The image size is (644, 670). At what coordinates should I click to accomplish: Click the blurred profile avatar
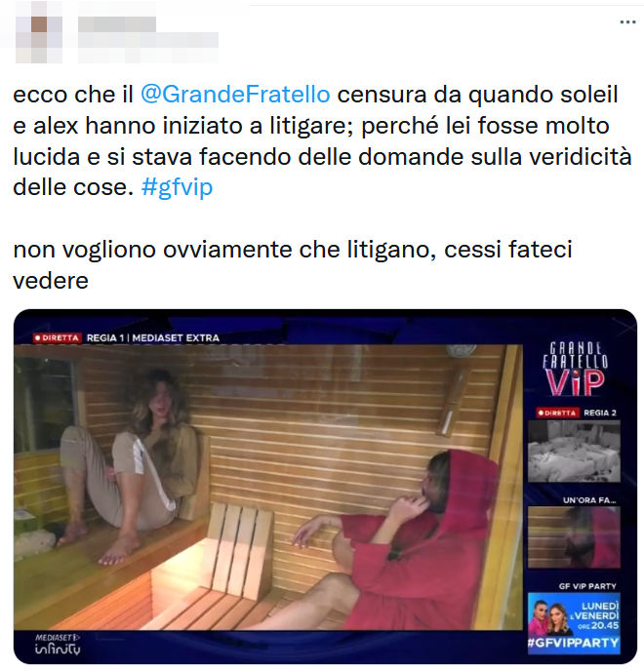point(39,32)
